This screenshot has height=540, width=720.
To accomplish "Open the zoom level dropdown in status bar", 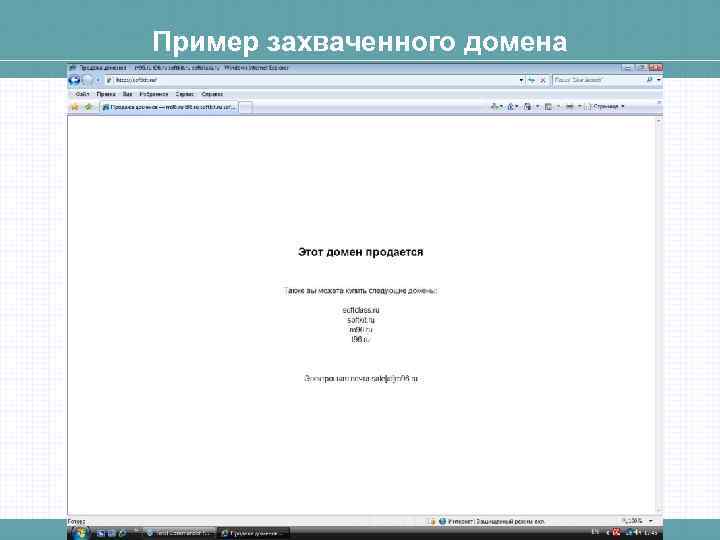I will pyautogui.click(x=651, y=521).
